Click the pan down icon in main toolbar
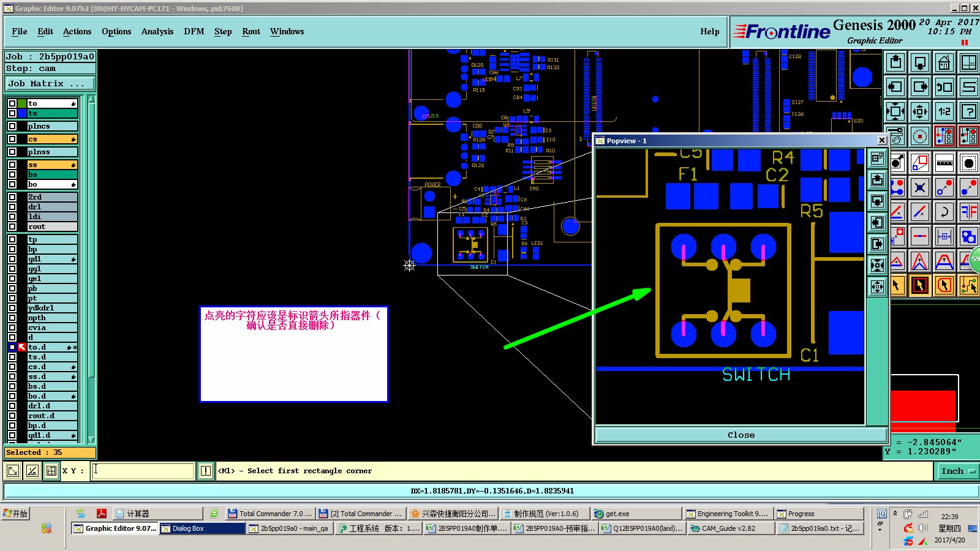The image size is (980, 551). point(920,62)
